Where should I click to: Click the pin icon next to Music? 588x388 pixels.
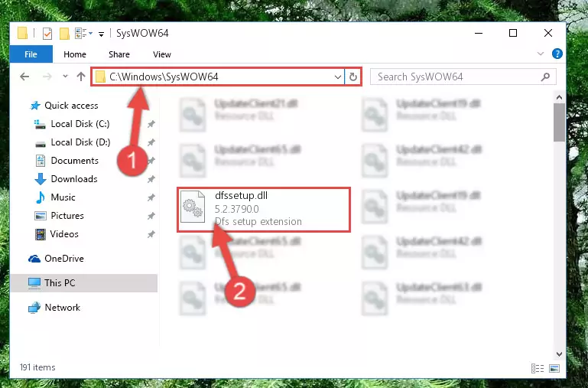151,197
